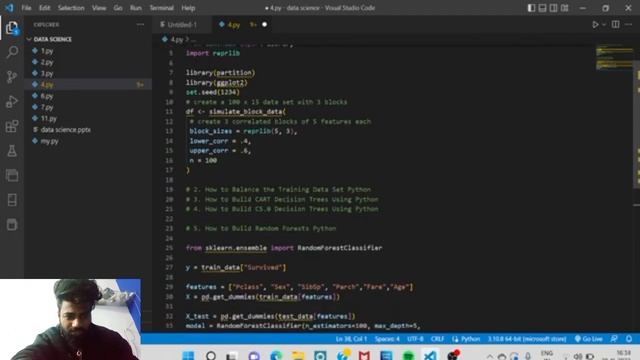Change UTF-8 file encoding
640x360 pixels.
click(x=415, y=339)
